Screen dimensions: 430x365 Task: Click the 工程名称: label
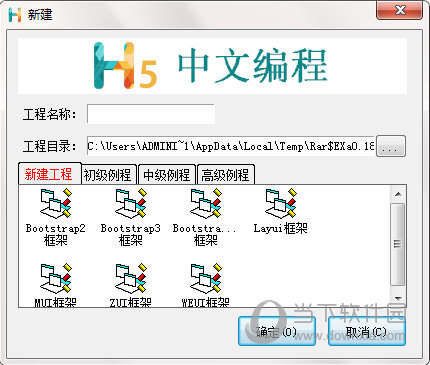[49, 114]
